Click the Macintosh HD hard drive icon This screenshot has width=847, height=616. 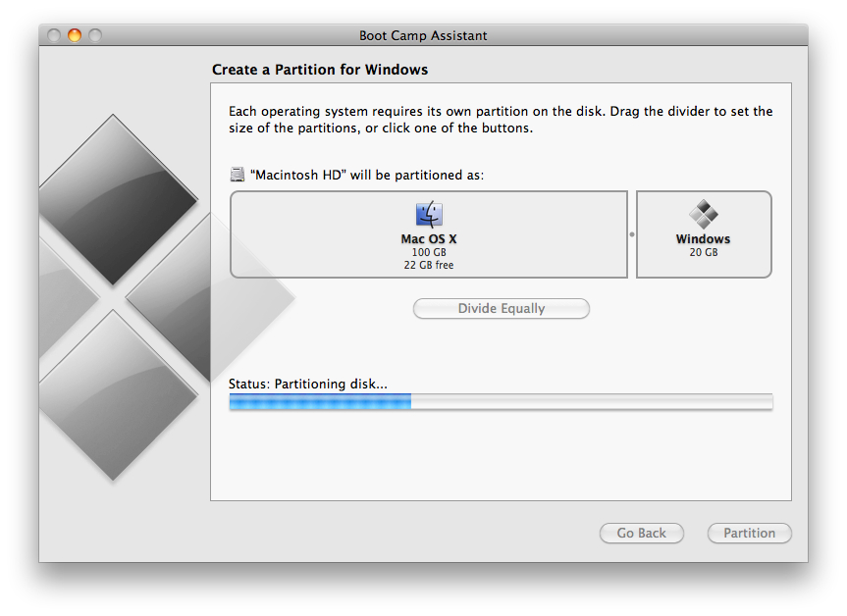pos(237,175)
